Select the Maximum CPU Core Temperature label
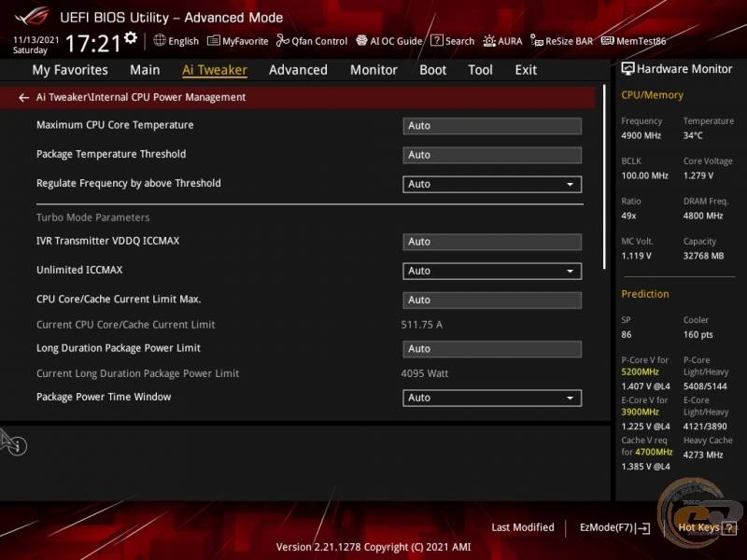 click(115, 125)
